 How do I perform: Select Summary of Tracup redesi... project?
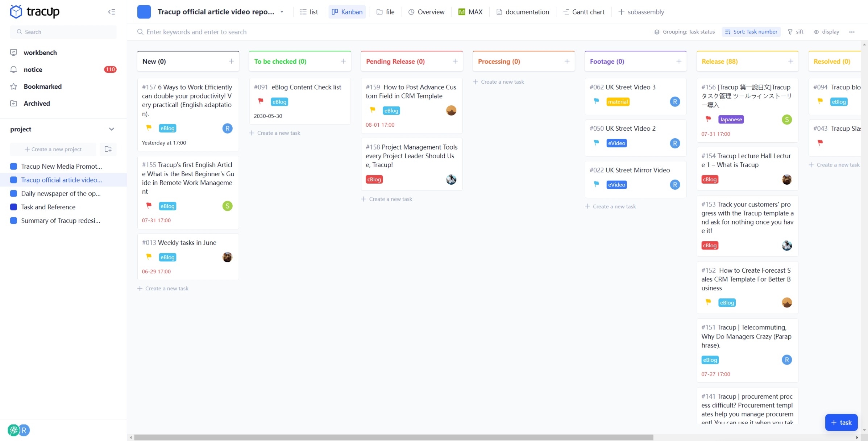[x=61, y=220]
